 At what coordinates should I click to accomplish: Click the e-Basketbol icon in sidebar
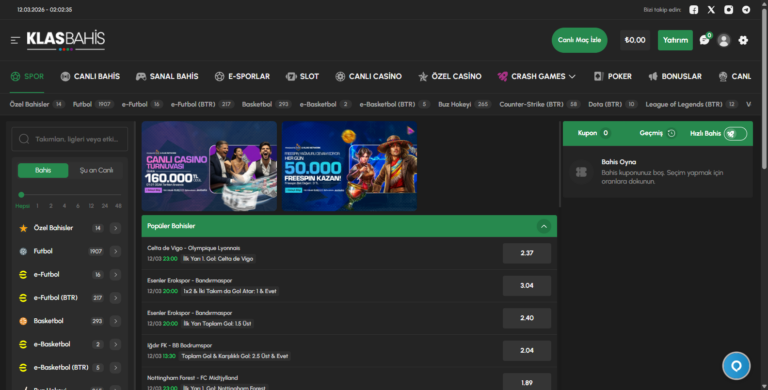[23, 344]
